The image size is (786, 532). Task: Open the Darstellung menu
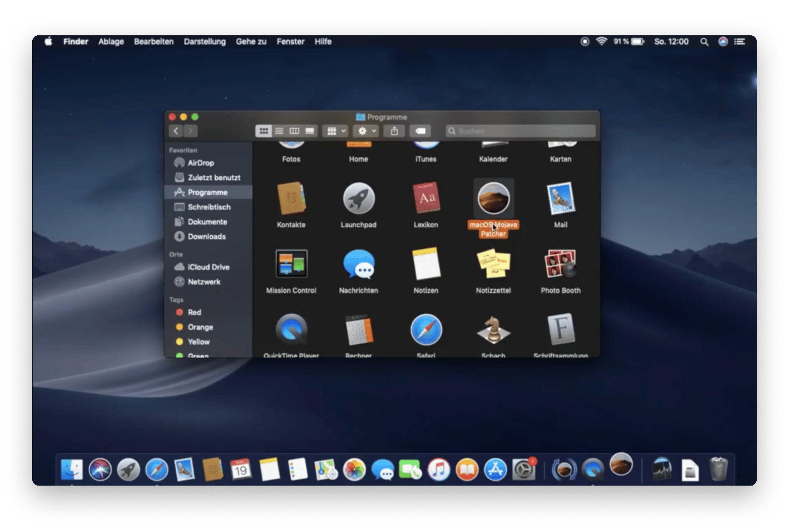(x=205, y=41)
